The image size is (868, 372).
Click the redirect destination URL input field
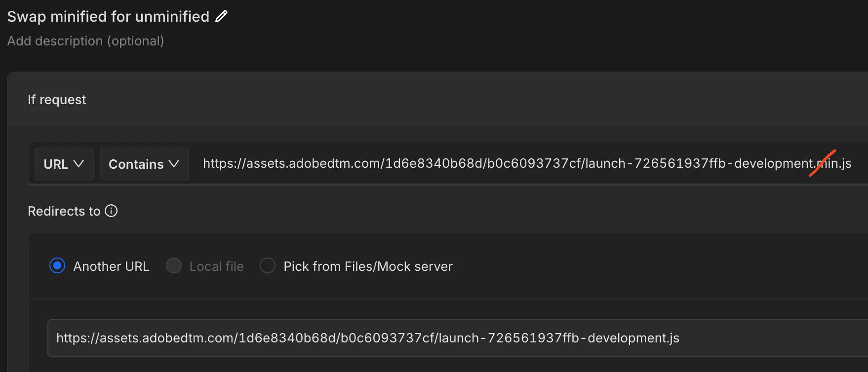coord(444,338)
